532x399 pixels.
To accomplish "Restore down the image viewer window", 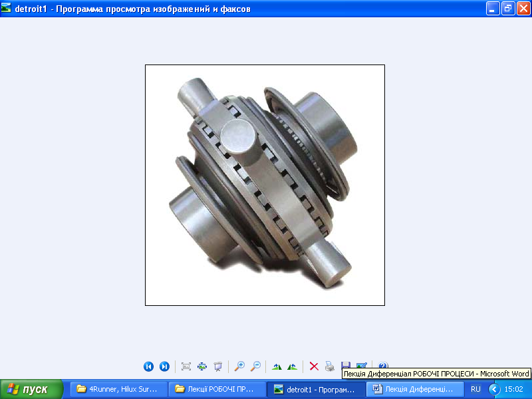I will (x=508, y=8).
